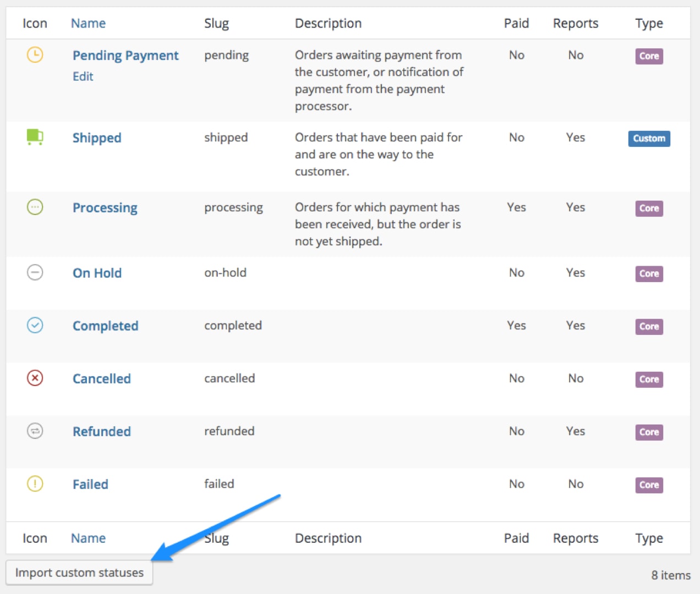This screenshot has width=700, height=594.
Task: Sort by Name in the table header
Action: (x=88, y=23)
